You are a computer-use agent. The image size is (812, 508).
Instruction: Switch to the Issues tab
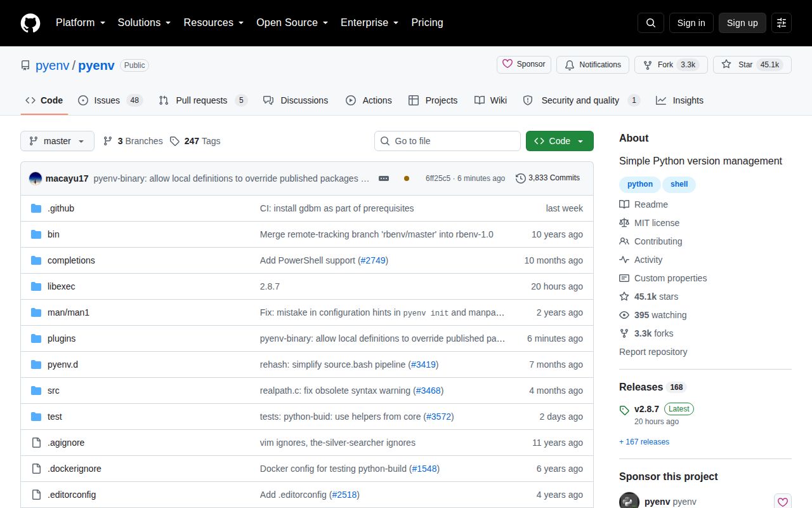[x=110, y=100]
